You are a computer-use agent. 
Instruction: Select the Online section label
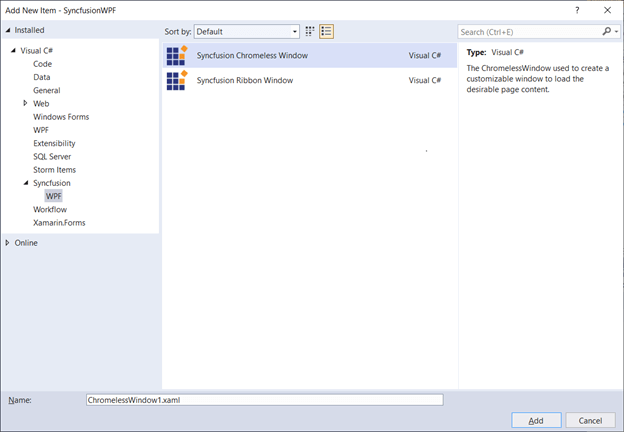pos(26,243)
